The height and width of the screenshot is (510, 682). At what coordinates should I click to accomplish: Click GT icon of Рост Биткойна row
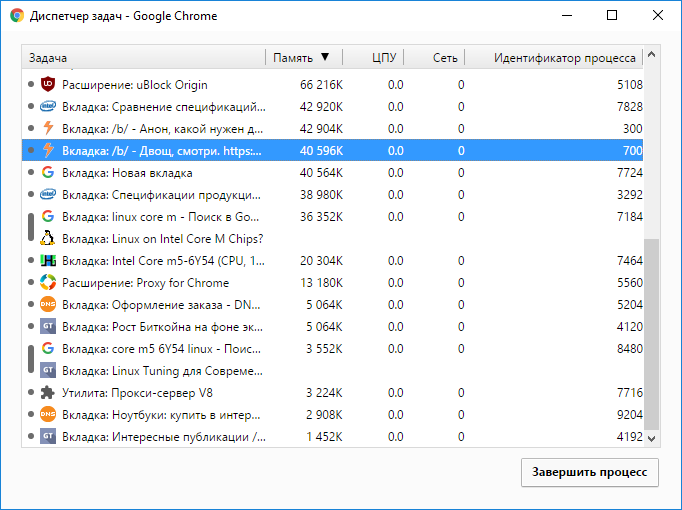tap(48, 327)
